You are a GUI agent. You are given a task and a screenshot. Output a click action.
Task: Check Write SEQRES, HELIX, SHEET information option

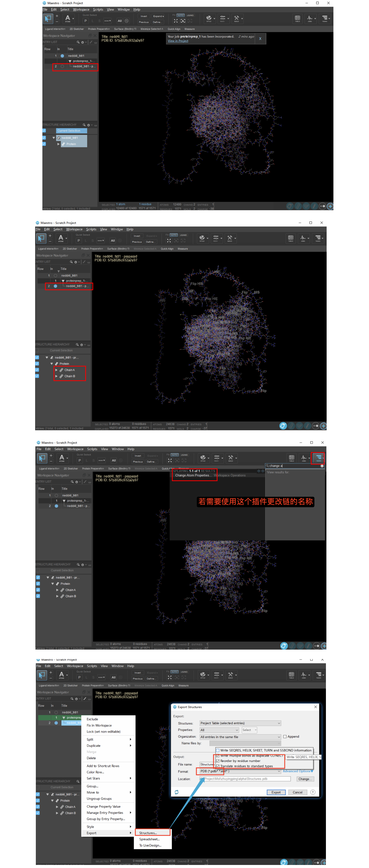click(218, 750)
